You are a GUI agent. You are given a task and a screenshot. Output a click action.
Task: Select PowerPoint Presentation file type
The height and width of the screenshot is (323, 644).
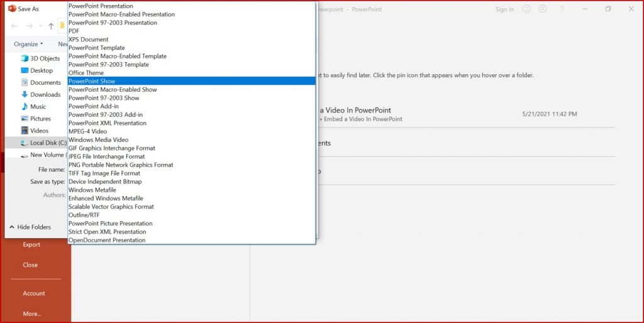click(x=191, y=6)
